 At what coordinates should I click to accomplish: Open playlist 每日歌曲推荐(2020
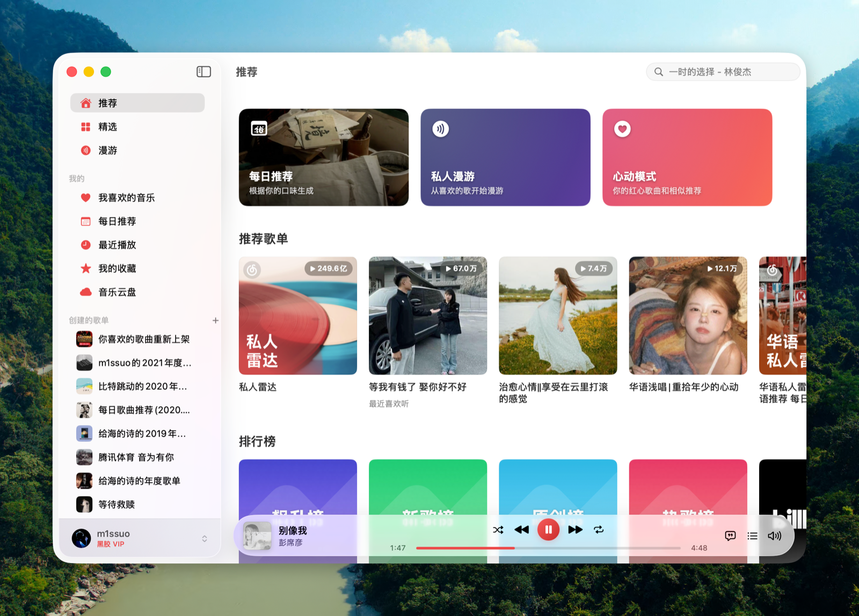click(137, 410)
